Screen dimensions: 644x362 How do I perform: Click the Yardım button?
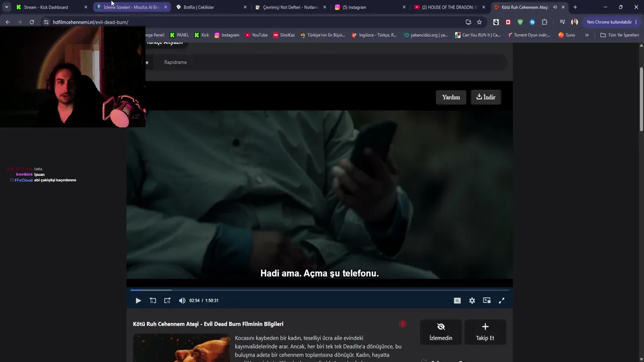click(x=451, y=98)
